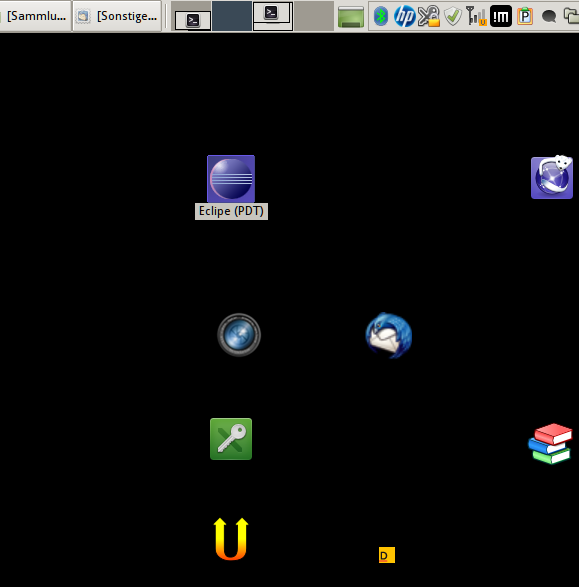Switch to the [Sonstige... taskbar window
Image resolution: width=579 pixels, height=587 pixels.
click(x=117, y=16)
